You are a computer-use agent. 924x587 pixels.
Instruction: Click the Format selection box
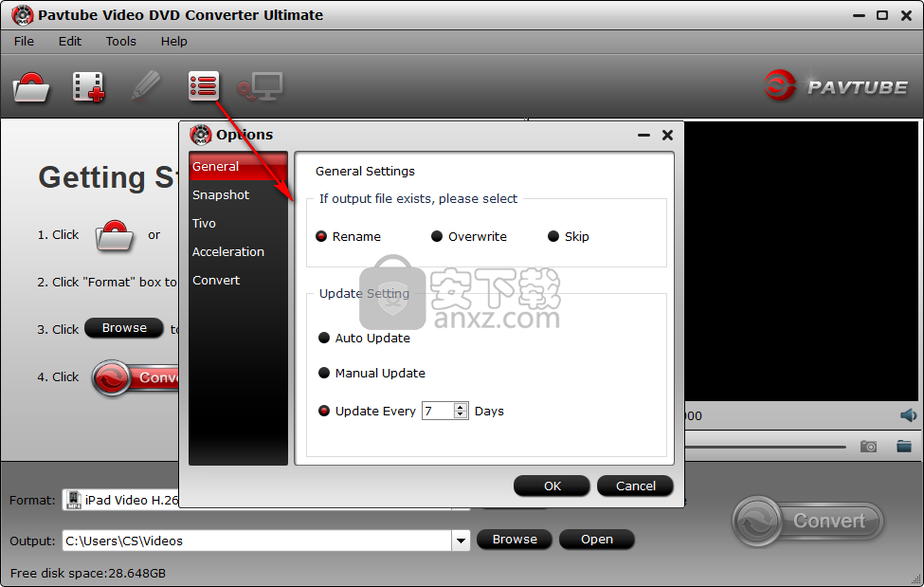point(120,500)
